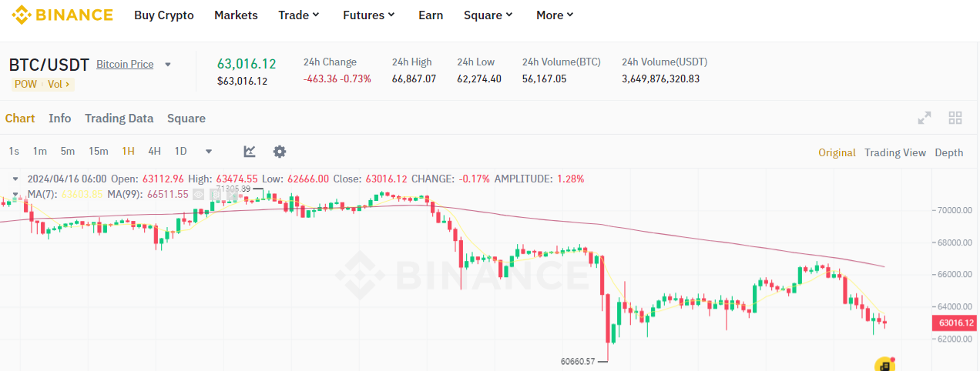Switch to the Trading Data tab

[119, 119]
